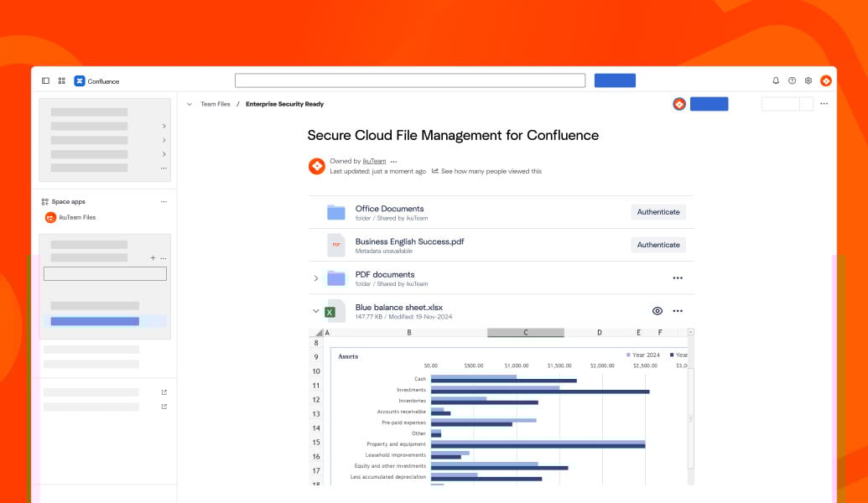Open the app switcher grid icon
The height and width of the screenshot is (503, 868).
pos(62,81)
